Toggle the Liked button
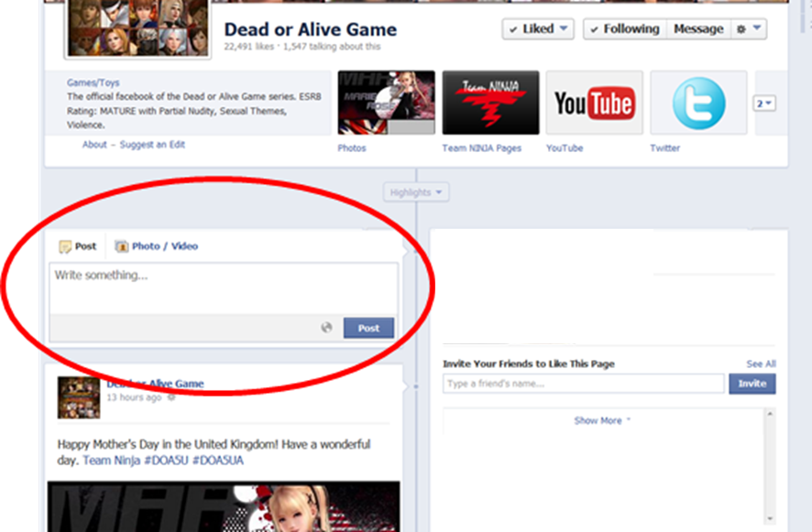 click(x=538, y=29)
